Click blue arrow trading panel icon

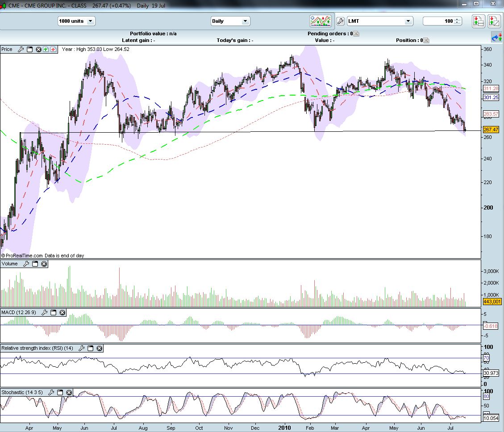click(x=496, y=38)
